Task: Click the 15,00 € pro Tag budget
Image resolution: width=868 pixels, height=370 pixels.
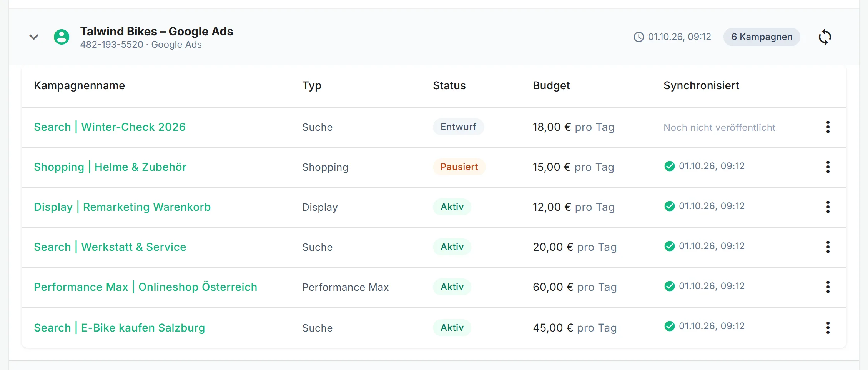Action: pos(573,167)
